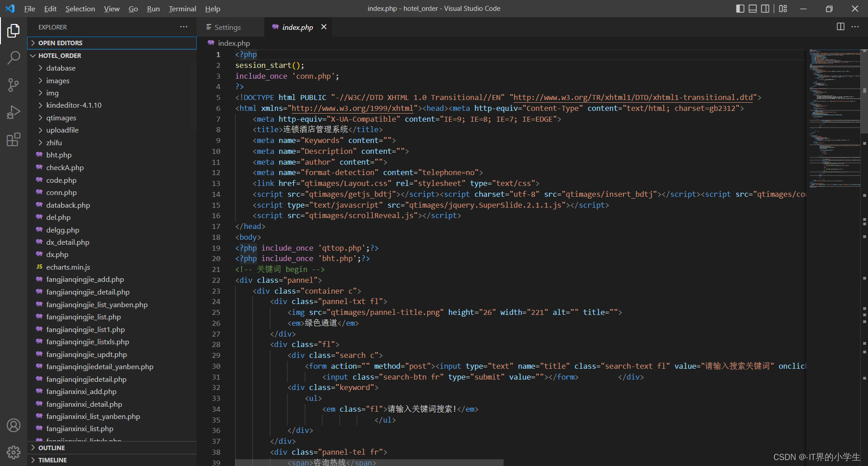Open the Terminal menu
The height and width of the screenshot is (466, 868).
click(x=182, y=9)
